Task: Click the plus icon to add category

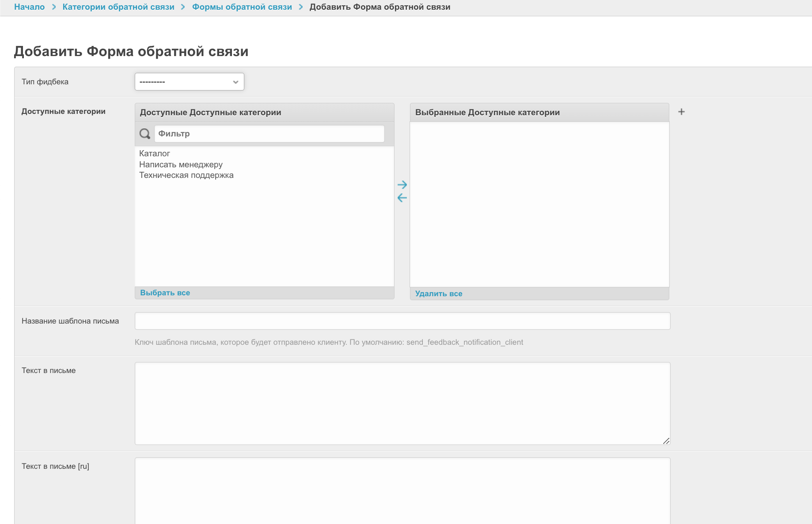Action: coord(681,112)
